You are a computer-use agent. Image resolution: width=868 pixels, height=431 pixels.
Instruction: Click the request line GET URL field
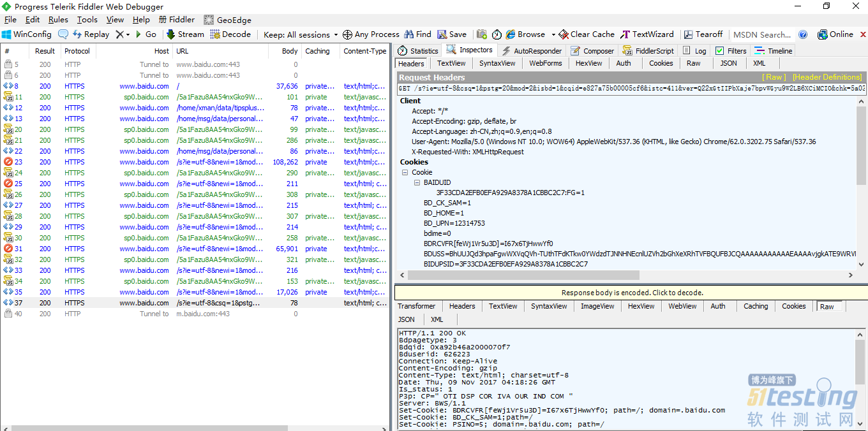pos(631,89)
